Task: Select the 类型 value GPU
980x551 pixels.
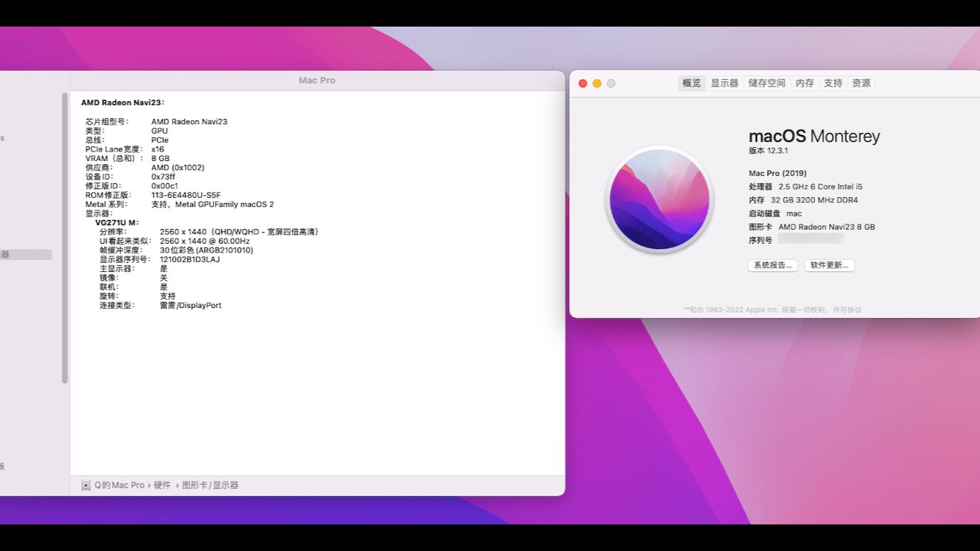Action: click(160, 131)
